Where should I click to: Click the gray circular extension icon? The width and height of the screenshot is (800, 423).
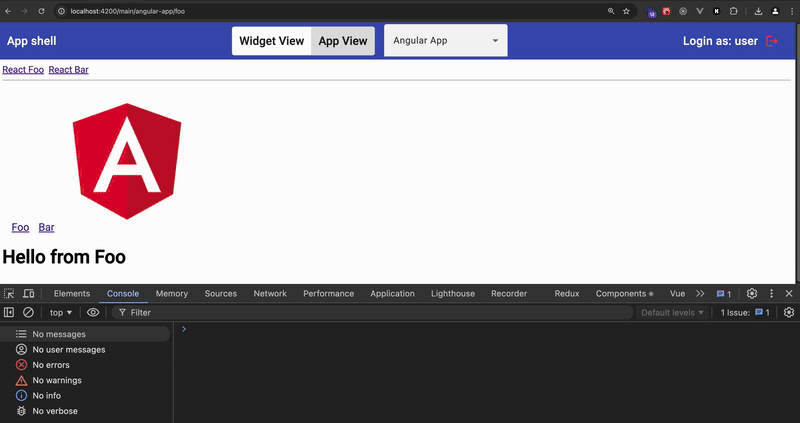pyautogui.click(x=683, y=11)
